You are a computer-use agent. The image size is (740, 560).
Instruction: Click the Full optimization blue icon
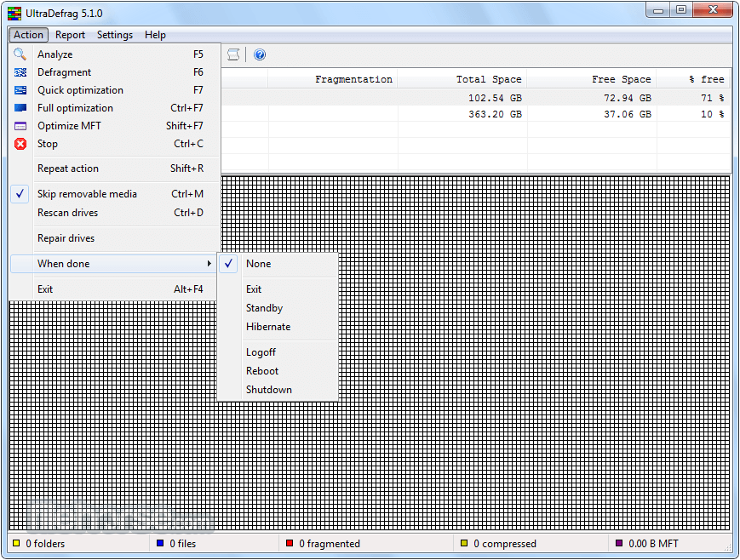[x=20, y=108]
